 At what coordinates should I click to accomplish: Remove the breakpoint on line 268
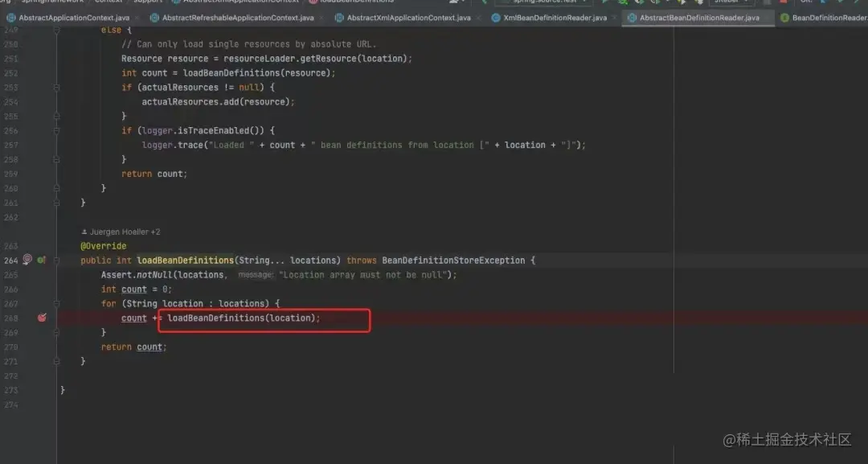[x=42, y=318]
